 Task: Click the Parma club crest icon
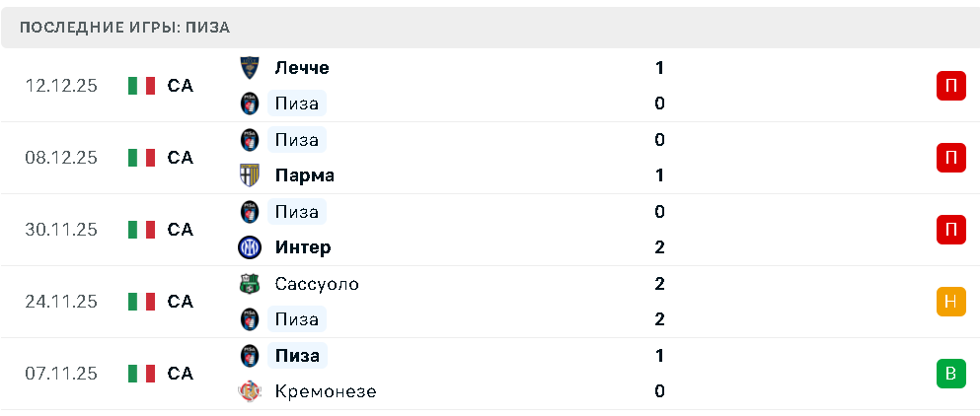249,175
